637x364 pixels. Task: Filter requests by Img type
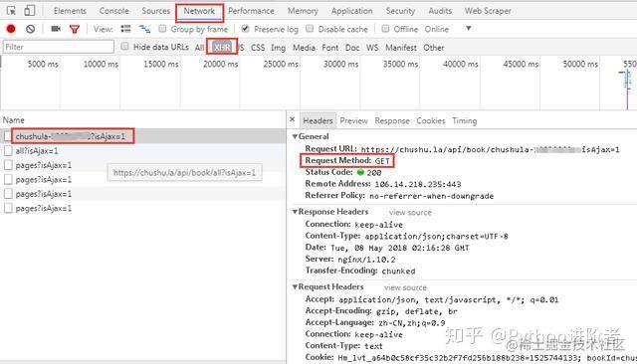(x=278, y=48)
